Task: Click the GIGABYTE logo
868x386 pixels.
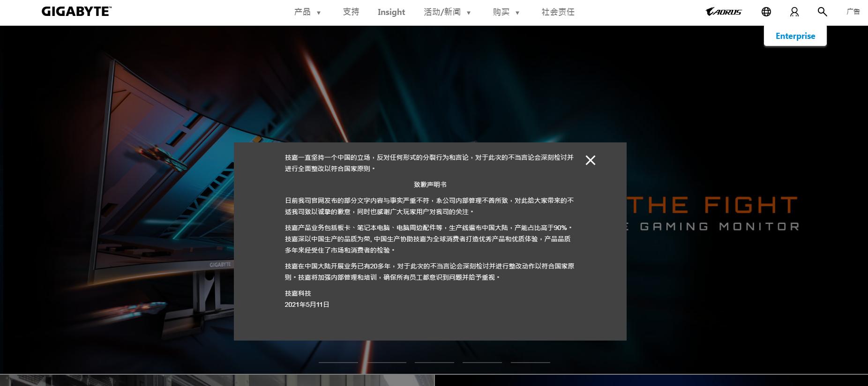Action: (76, 11)
